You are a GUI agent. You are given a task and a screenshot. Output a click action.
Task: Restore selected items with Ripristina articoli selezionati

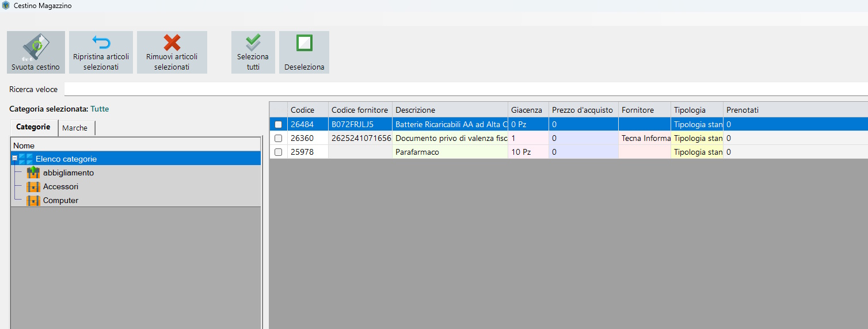tap(101, 52)
